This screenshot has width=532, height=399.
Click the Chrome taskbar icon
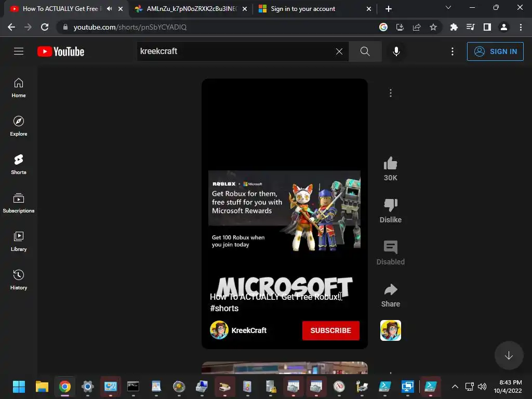click(x=65, y=387)
